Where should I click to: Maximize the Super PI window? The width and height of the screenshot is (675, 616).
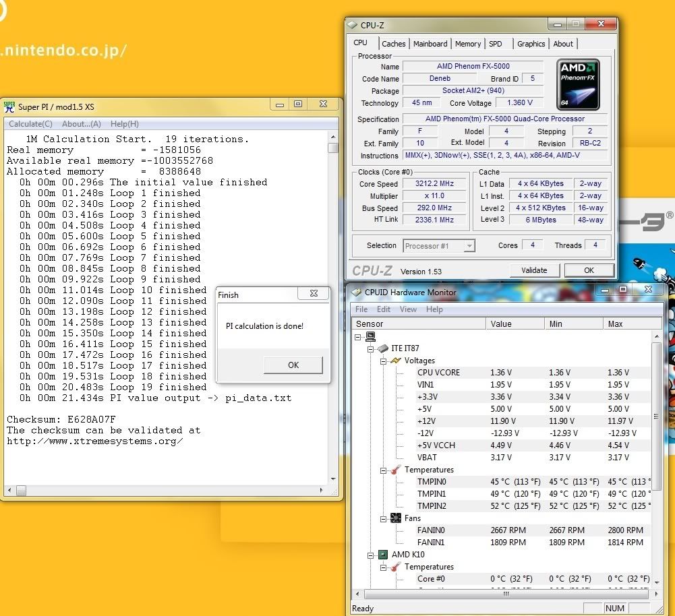(298, 104)
